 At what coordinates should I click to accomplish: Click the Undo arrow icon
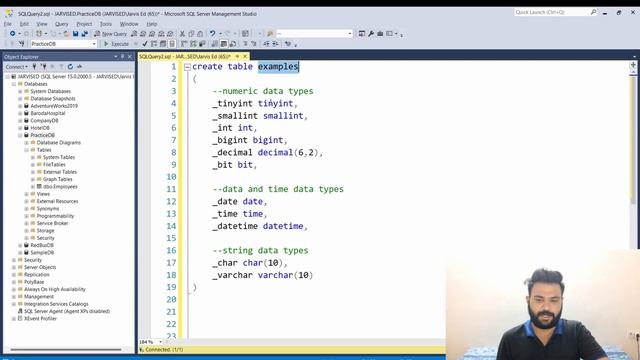click(x=212, y=33)
